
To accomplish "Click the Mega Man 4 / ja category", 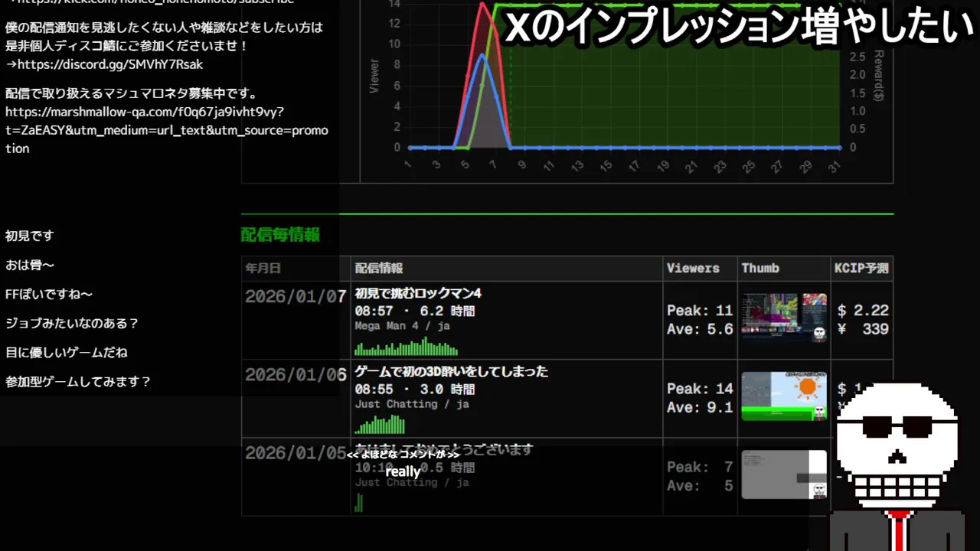I will [402, 326].
